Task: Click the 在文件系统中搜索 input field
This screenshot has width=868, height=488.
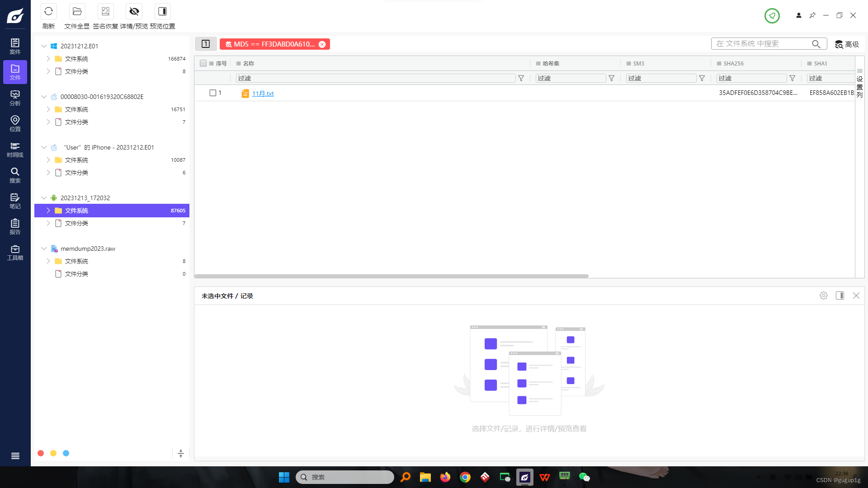Action: pyautogui.click(x=765, y=43)
